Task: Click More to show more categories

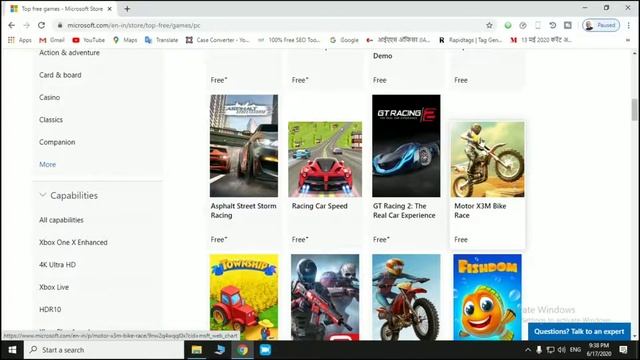Action: click(47, 164)
